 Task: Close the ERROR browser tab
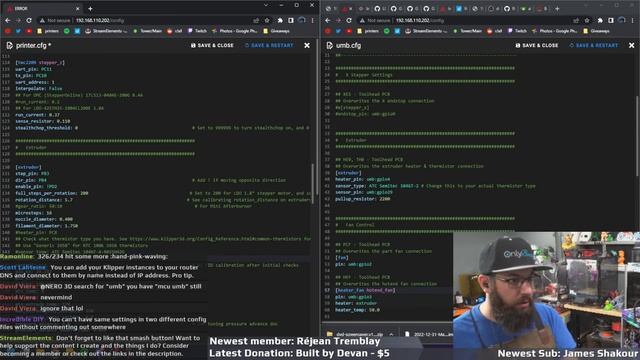click(x=78, y=8)
